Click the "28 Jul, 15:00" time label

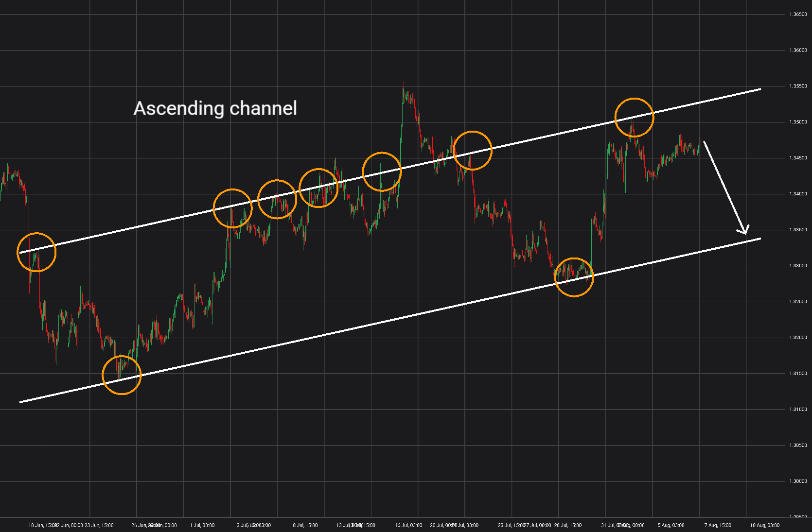point(568,525)
